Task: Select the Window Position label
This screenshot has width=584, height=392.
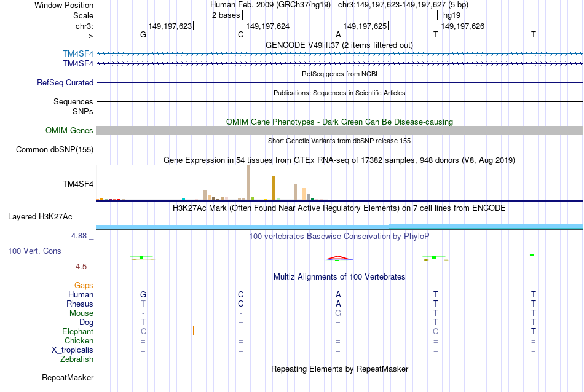Action: coord(64,5)
